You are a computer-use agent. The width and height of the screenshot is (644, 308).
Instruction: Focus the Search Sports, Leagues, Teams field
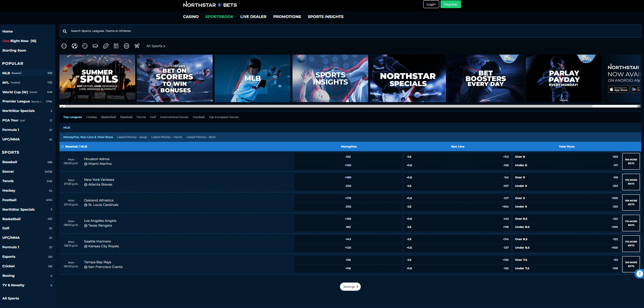coord(350,31)
